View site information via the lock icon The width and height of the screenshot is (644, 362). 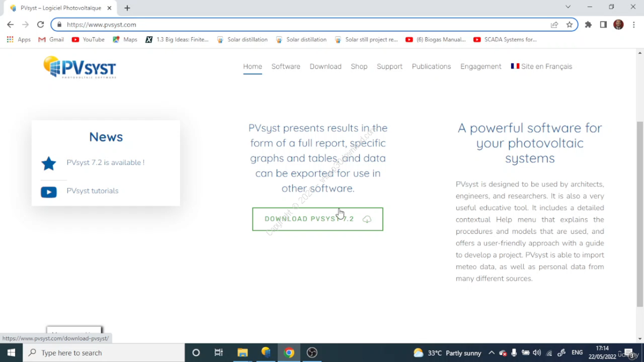(59, 25)
